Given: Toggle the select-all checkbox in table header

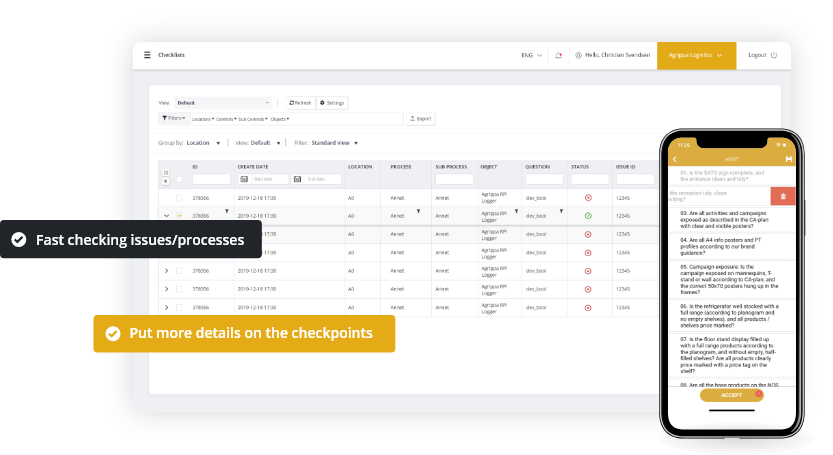Looking at the screenshot, I should pyautogui.click(x=179, y=179).
